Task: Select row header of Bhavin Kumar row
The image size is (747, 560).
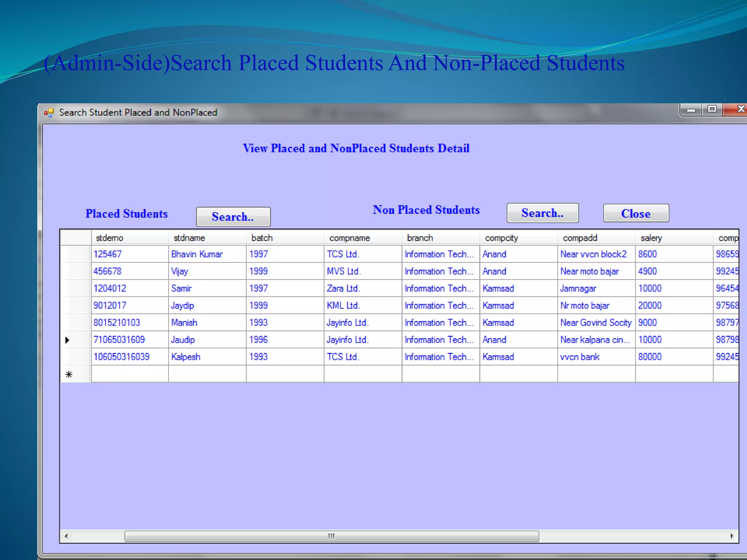Action: pos(76,254)
